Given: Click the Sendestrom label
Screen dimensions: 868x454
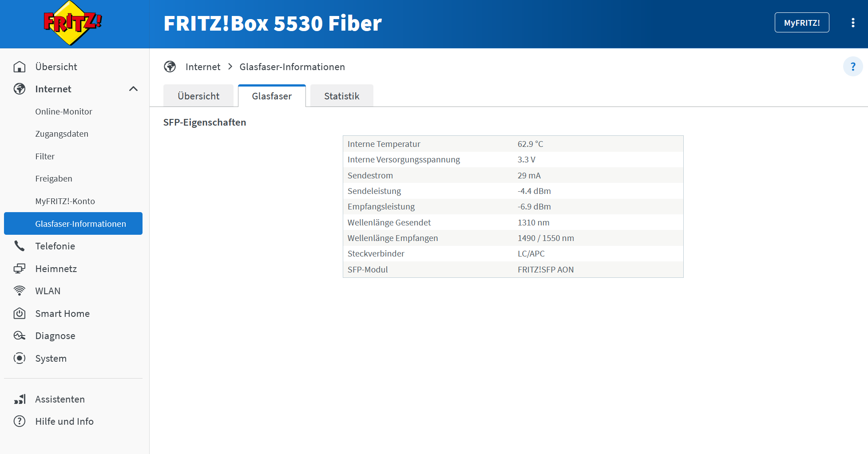Looking at the screenshot, I should coord(370,175).
